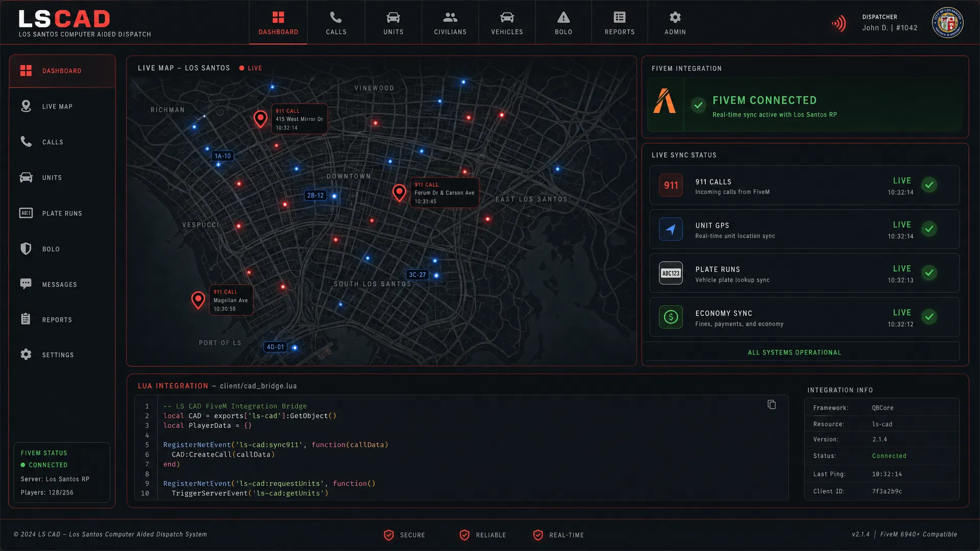The width and height of the screenshot is (980, 551).
Task: Click the radio broadcast signal icon
Action: pos(839,23)
